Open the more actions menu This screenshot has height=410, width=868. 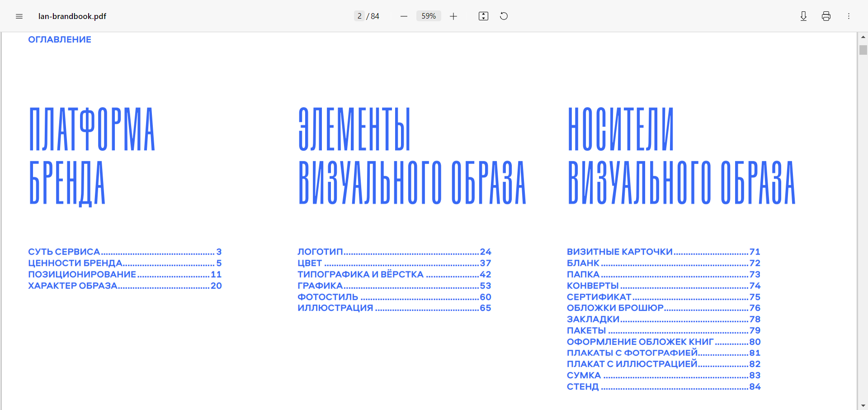coord(849,16)
